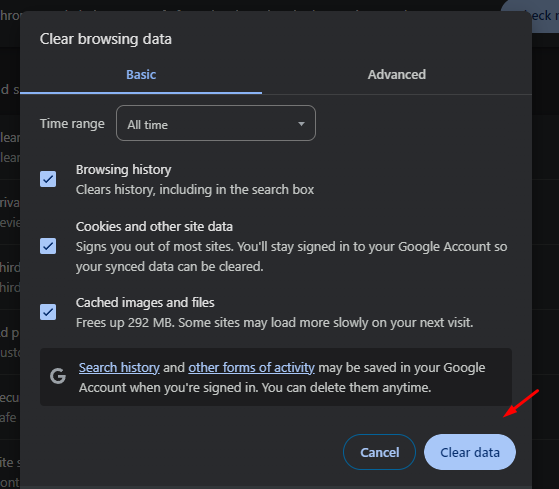Click the Google G icon

(x=58, y=376)
